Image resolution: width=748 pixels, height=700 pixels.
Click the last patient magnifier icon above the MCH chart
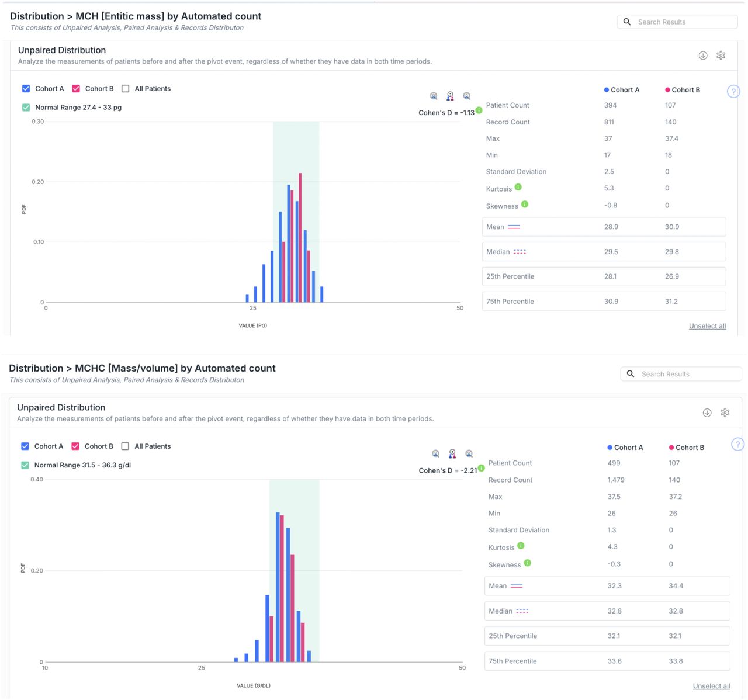466,96
